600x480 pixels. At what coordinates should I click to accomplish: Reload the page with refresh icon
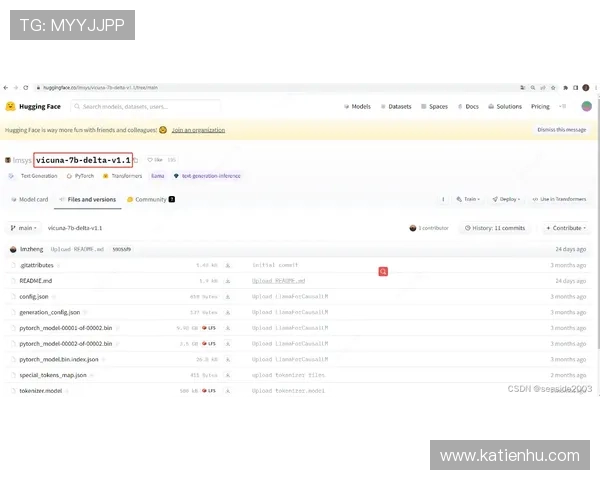coord(26,88)
